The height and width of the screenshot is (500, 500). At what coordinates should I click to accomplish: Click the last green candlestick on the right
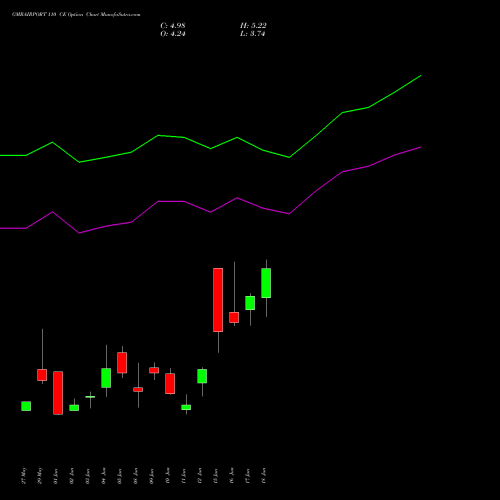coord(266,283)
